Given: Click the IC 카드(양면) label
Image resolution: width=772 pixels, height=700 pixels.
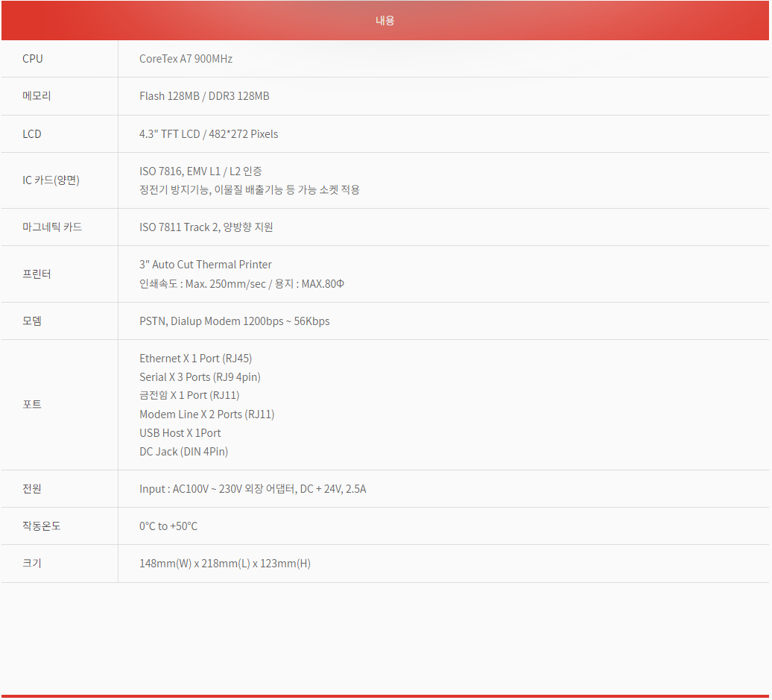Looking at the screenshot, I should (51, 180).
